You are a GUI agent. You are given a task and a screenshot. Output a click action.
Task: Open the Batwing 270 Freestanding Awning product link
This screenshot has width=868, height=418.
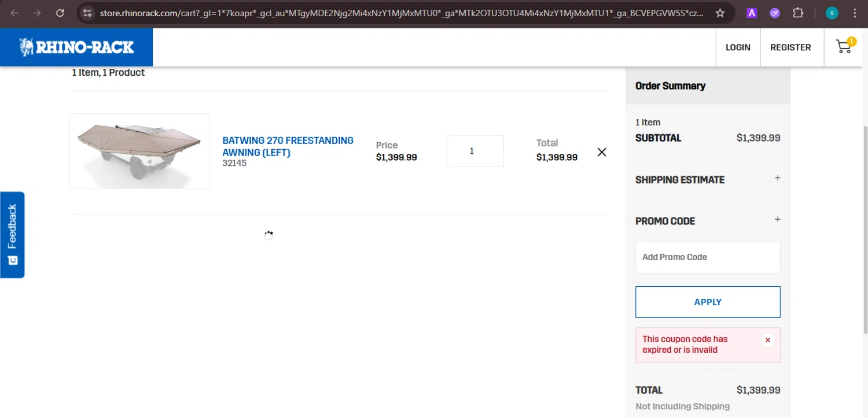(x=288, y=146)
